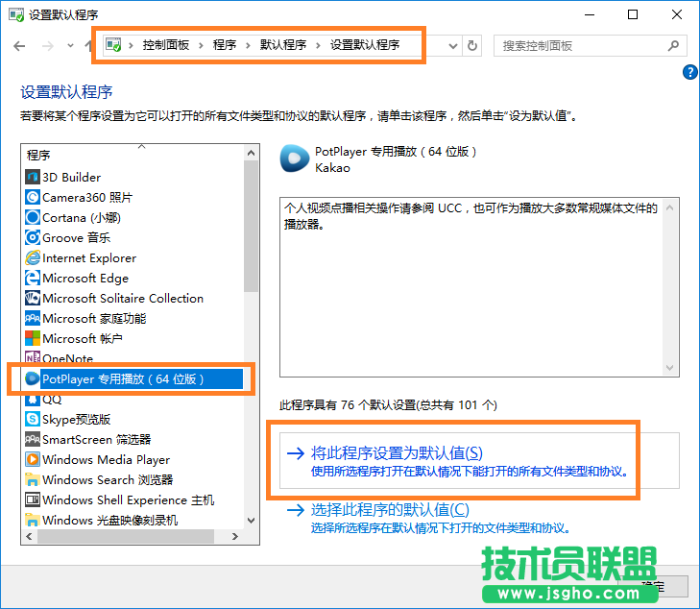Screen dimensions: 700x609
Task: Click the OneNote icon
Action: click(x=32, y=357)
